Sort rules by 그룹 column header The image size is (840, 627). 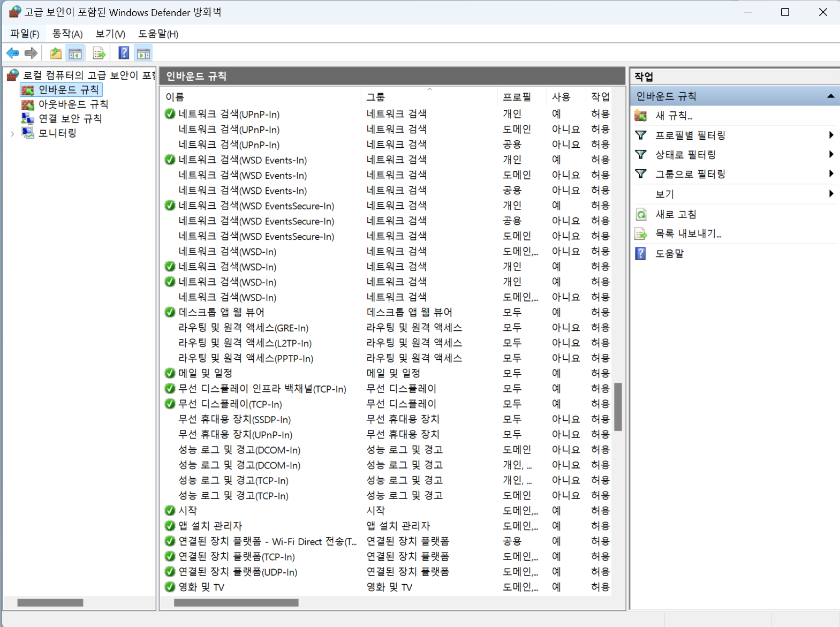coord(429,97)
